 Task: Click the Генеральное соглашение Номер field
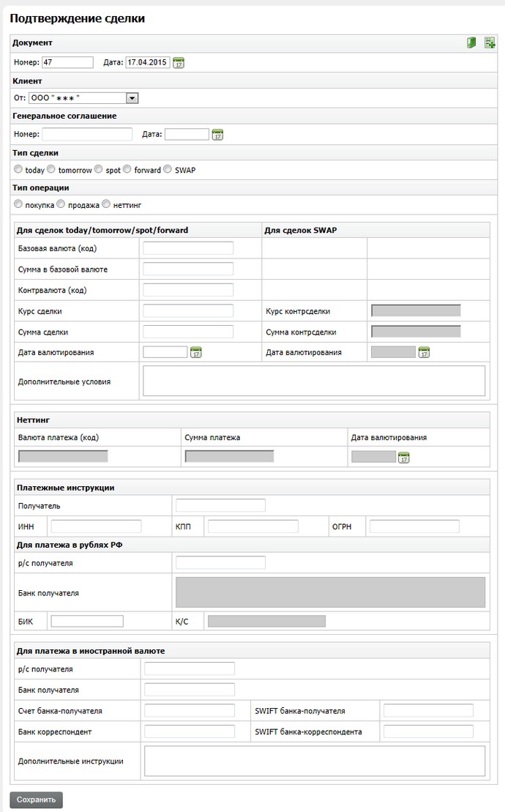[x=87, y=134]
